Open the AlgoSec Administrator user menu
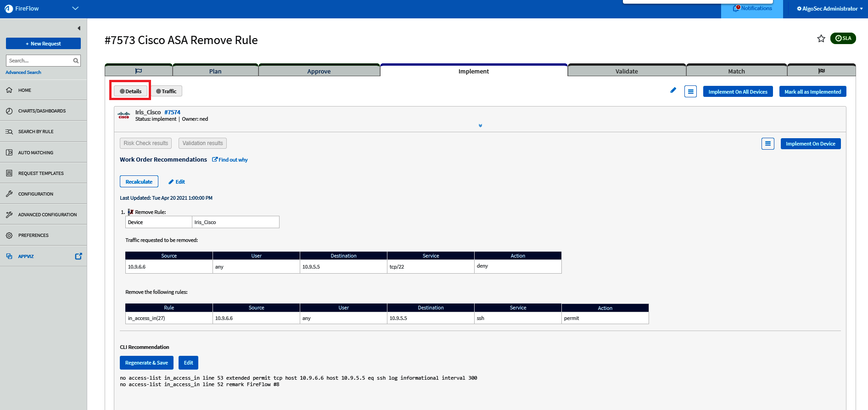868x410 pixels. click(x=829, y=9)
